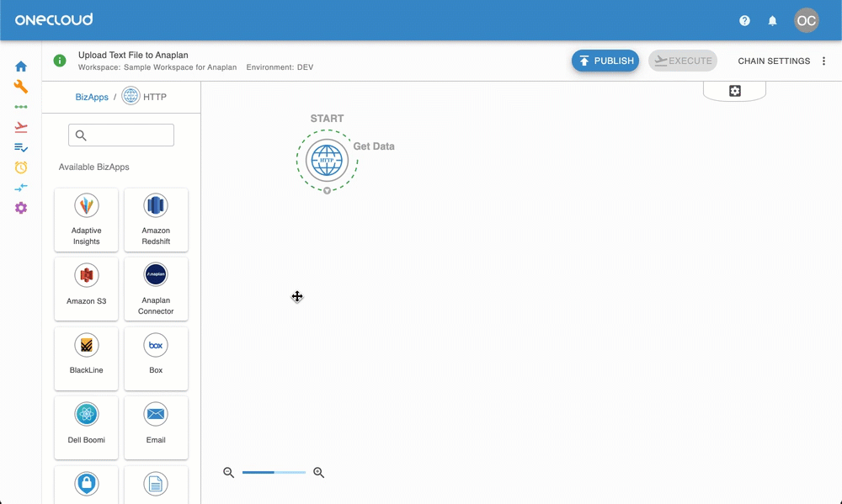The height and width of the screenshot is (504, 842).
Task: Open the yellow alarm clock Schedules icon
Action: [21, 167]
